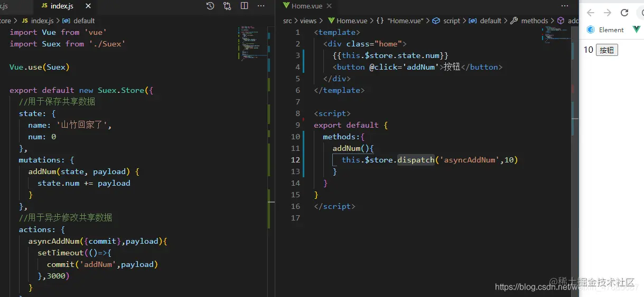Close the Home.vue tab
Viewport: 644px width, 297px height.
tap(329, 6)
